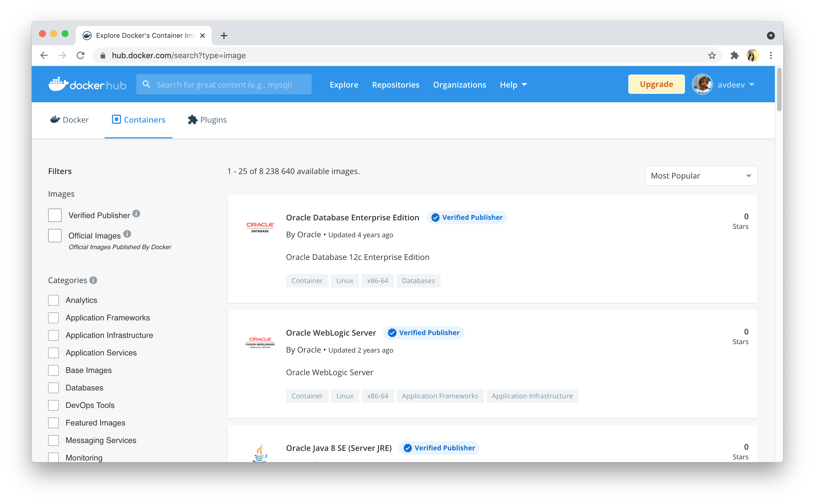
Task: Enable the Official Images filter checkbox
Action: click(x=55, y=236)
